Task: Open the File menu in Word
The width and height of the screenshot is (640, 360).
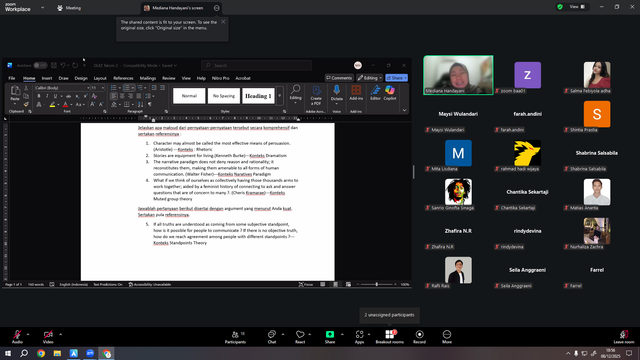Action: [12, 78]
